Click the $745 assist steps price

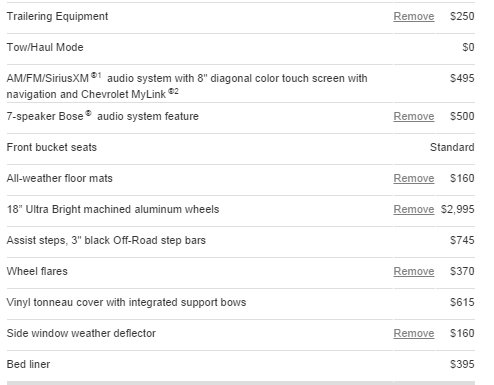point(462,240)
